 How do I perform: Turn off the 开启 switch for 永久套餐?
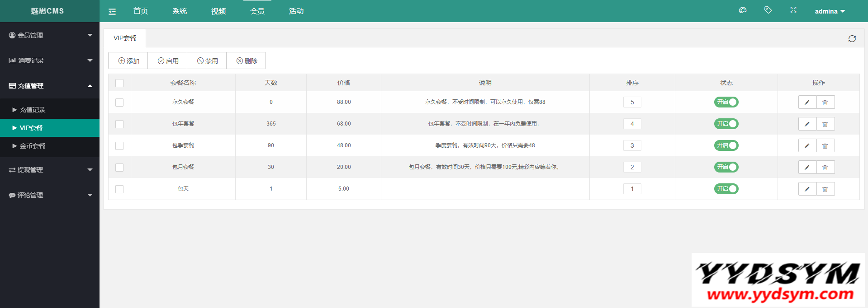click(726, 102)
